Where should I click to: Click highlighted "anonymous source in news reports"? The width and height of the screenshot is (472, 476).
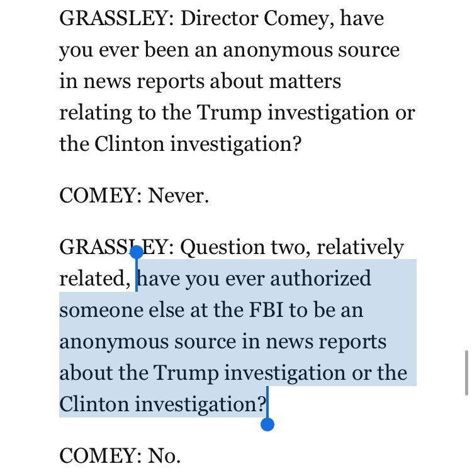[x=223, y=342]
